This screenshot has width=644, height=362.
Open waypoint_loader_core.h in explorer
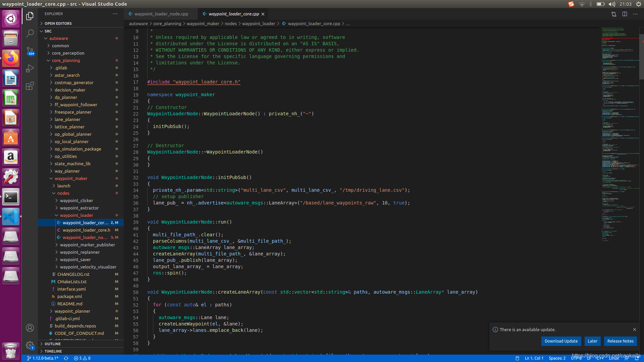[x=86, y=230]
